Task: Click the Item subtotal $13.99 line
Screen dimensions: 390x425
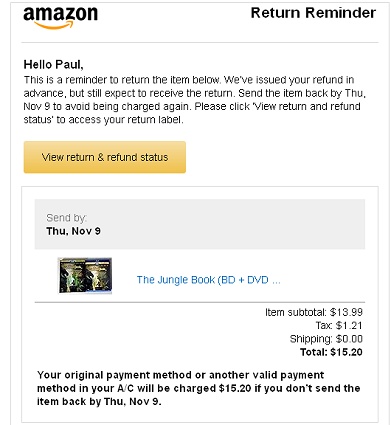Action: tap(314, 312)
